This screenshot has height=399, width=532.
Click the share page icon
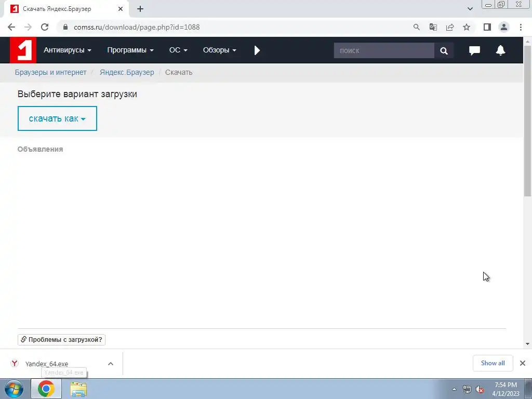pos(450,27)
